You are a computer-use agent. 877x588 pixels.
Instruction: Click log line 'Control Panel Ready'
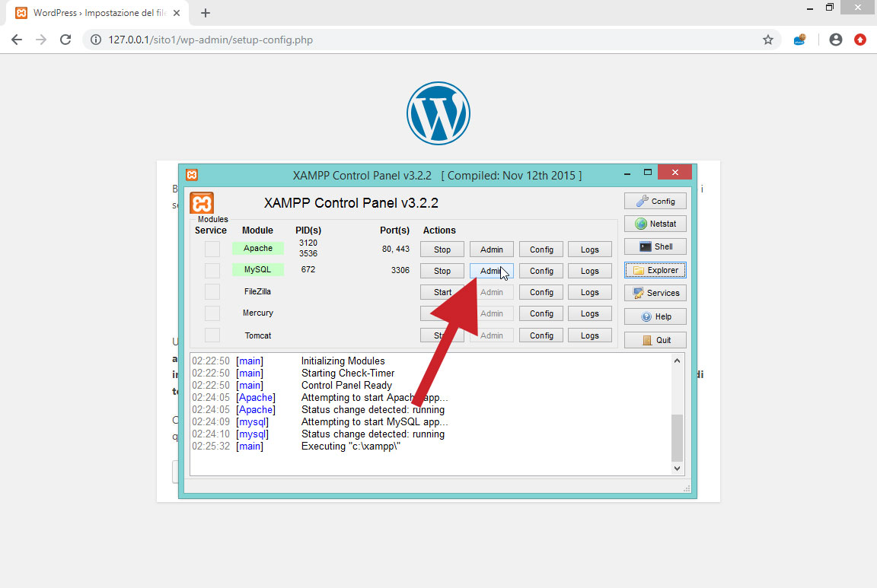point(347,385)
